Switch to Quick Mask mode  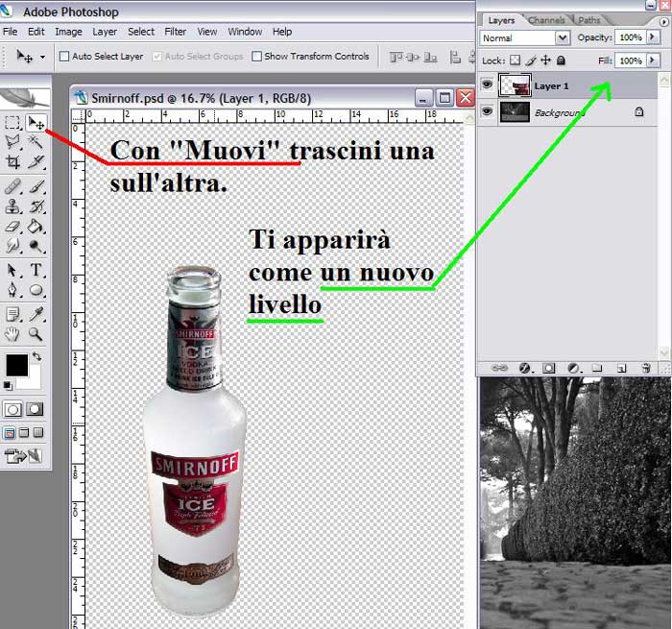tap(36, 409)
